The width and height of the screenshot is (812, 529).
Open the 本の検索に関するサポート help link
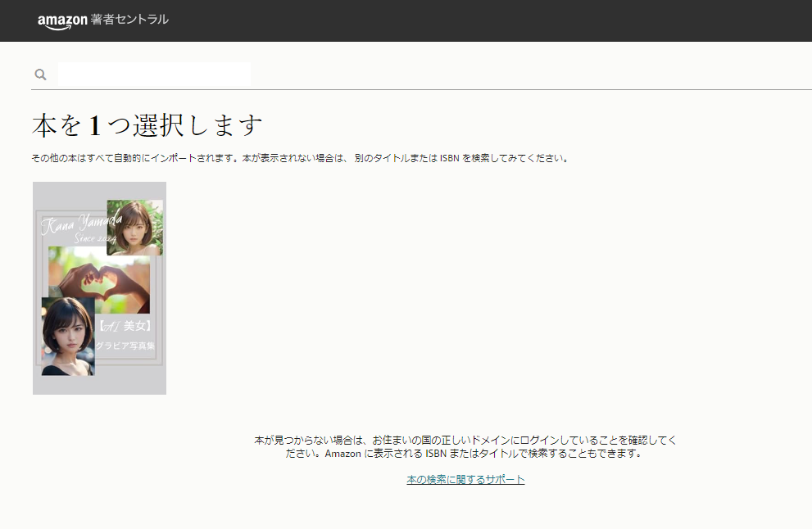465,480
